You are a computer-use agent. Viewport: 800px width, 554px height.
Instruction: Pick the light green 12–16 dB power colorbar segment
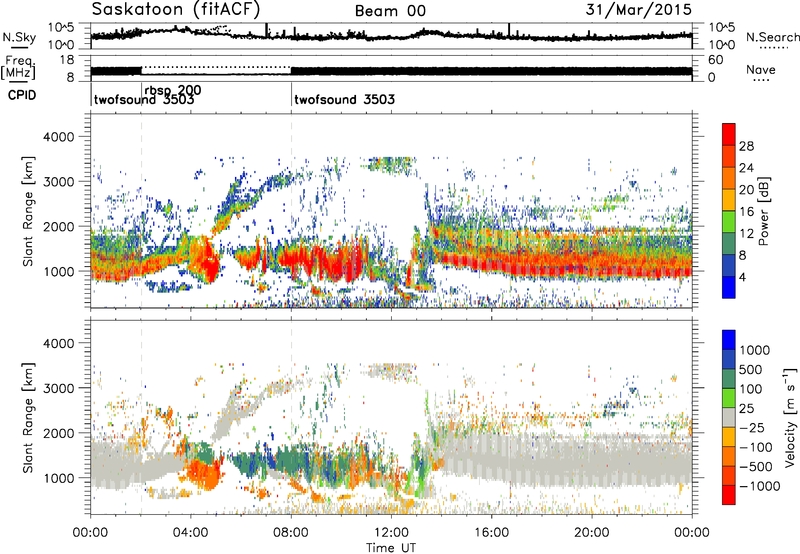coord(729,221)
